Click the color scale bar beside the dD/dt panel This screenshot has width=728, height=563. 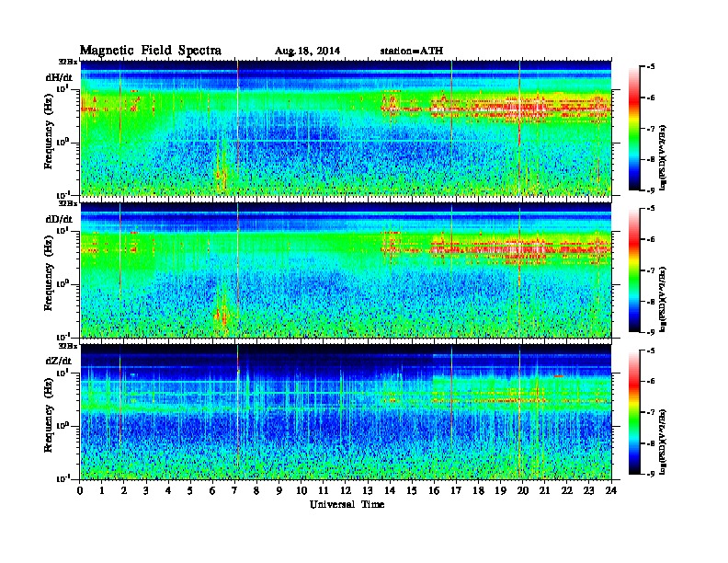634,270
